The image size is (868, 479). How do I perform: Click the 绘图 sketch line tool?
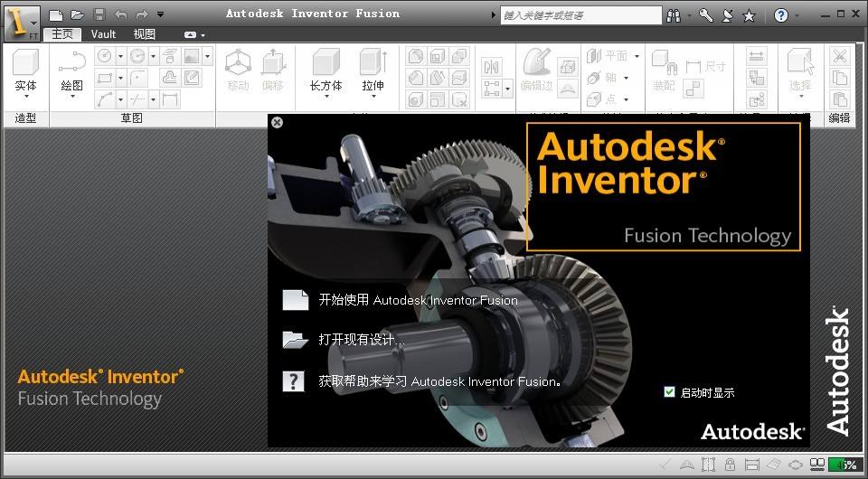click(72, 72)
